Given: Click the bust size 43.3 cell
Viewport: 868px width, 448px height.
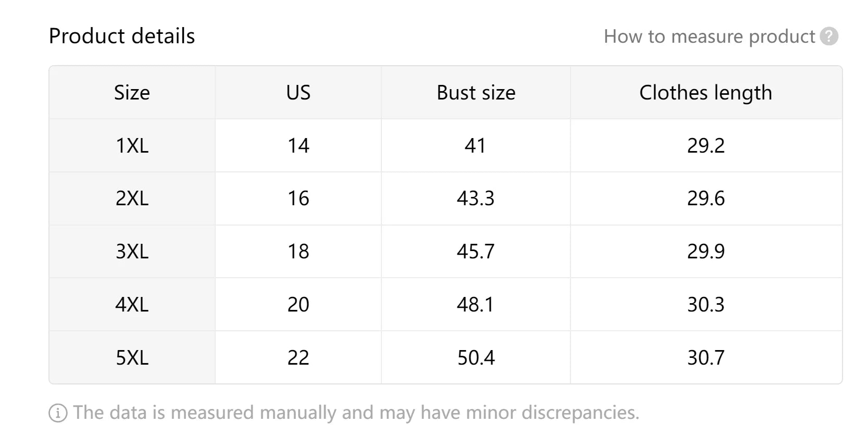Looking at the screenshot, I should coord(476,198).
